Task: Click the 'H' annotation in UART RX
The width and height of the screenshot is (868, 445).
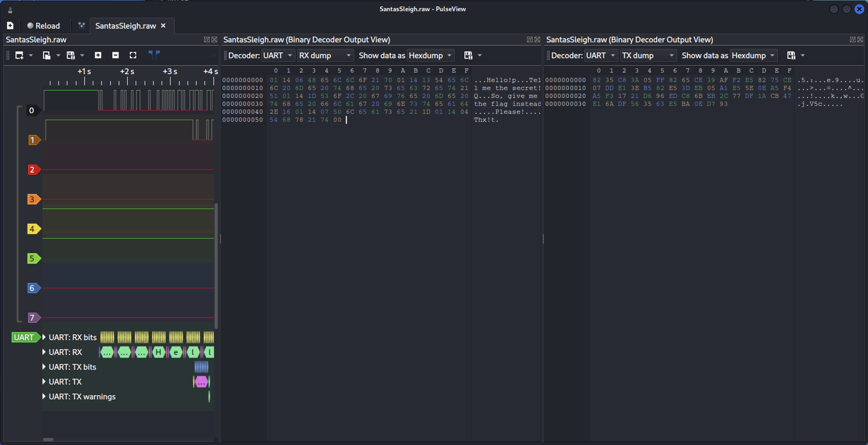Action: coord(158,352)
